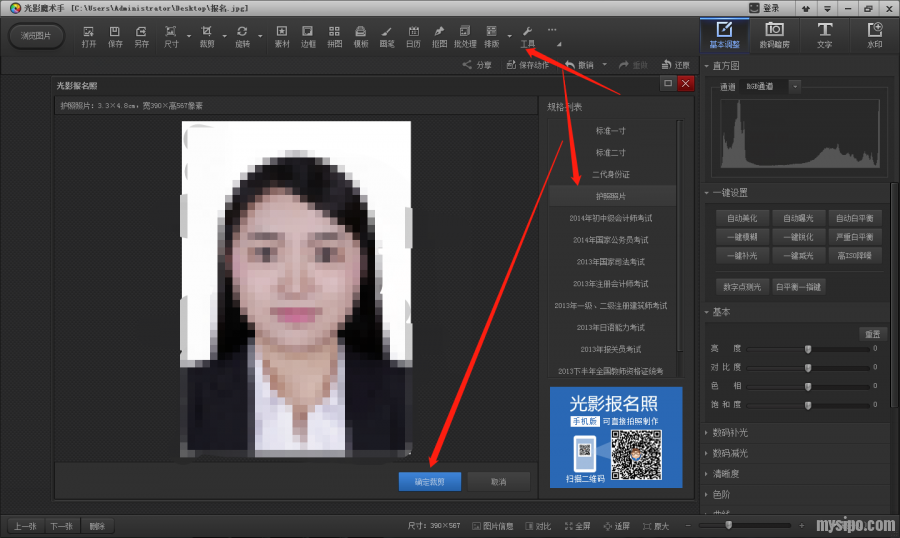Expand the 清晰度 (Sharpness) section
Screen dimensions: 900x538
[x=727, y=474]
